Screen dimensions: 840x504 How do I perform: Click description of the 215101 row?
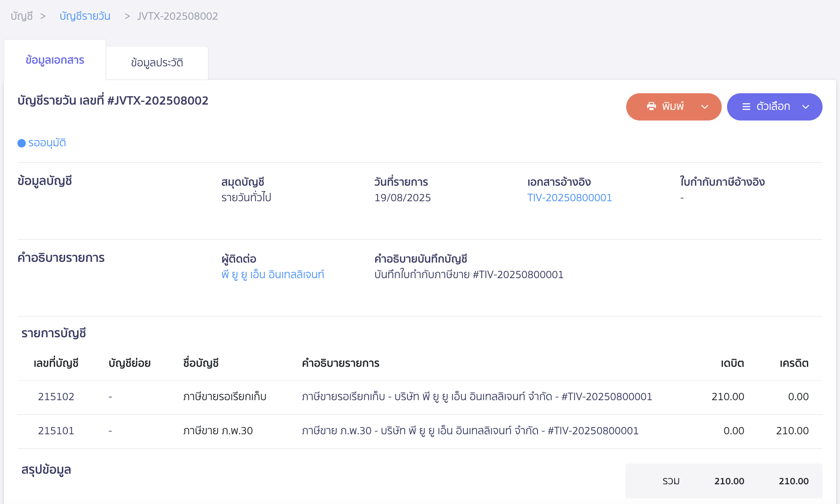[x=470, y=431]
